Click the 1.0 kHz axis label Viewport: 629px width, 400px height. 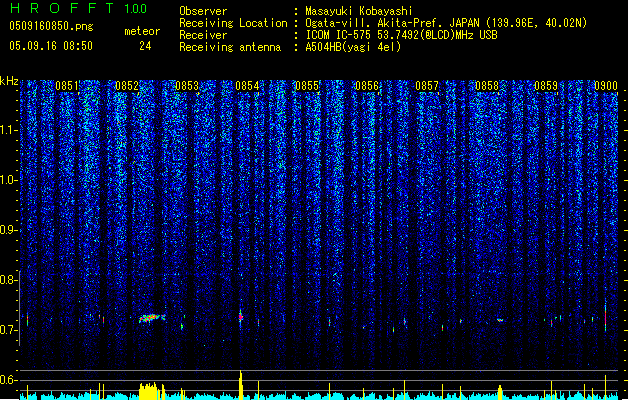(x=8, y=180)
